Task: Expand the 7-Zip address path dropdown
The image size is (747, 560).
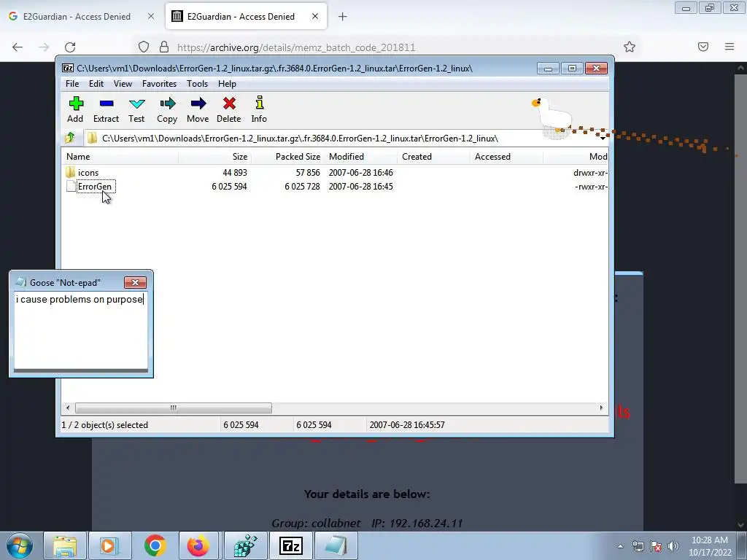Action: click(x=603, y=138)
